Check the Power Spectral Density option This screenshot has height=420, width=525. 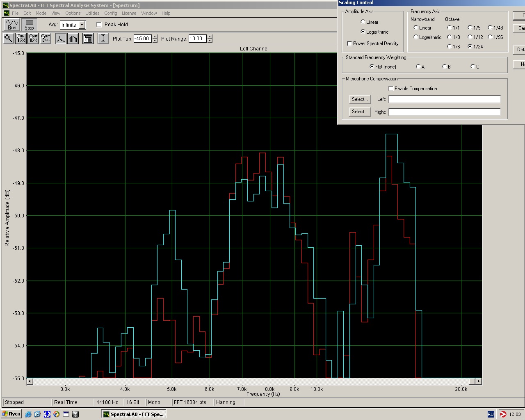[349, 43]
